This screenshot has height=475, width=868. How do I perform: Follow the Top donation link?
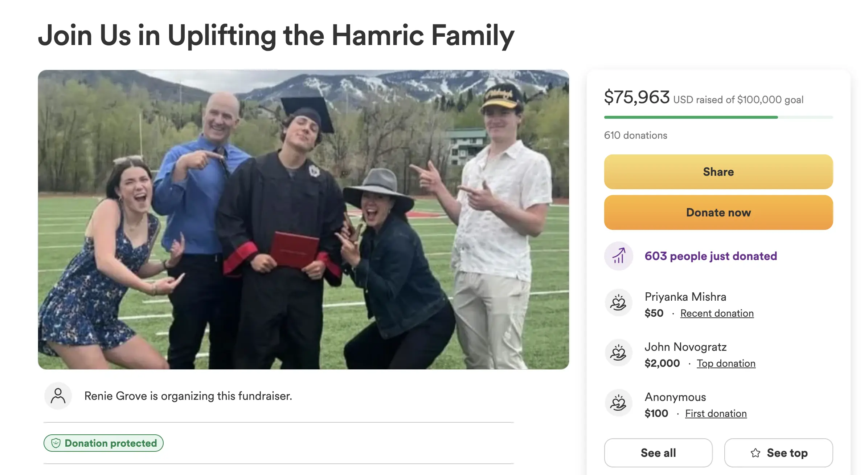point(726,364)
